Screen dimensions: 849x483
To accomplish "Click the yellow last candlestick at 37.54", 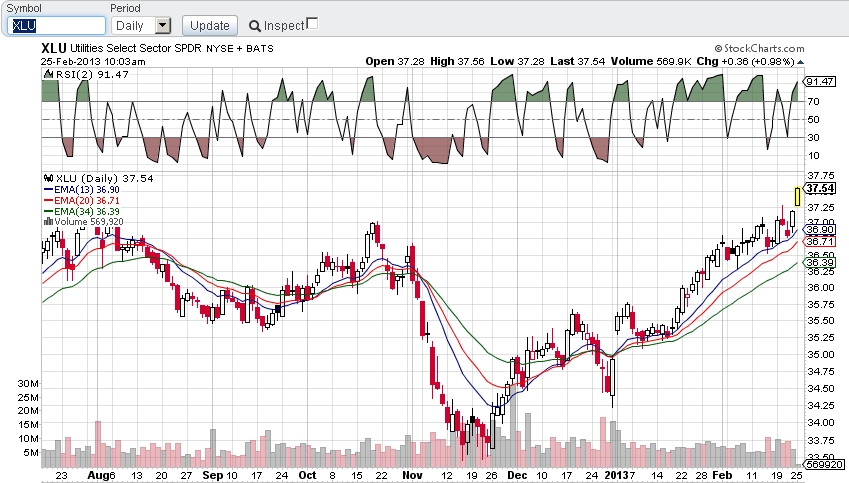I will point(798,197).
